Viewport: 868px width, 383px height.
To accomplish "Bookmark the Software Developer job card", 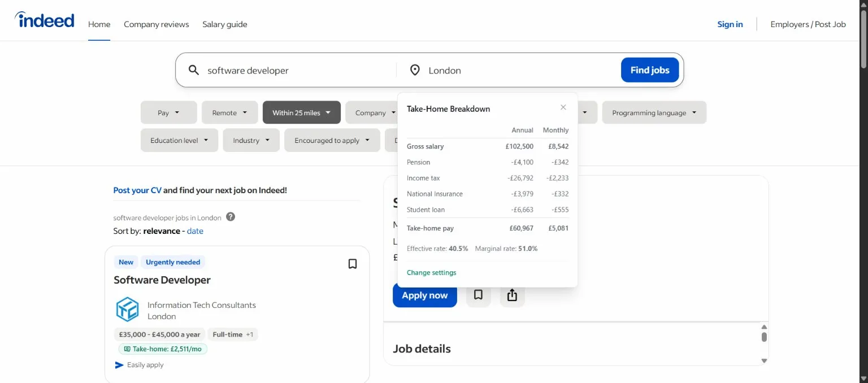I will 352,264.
